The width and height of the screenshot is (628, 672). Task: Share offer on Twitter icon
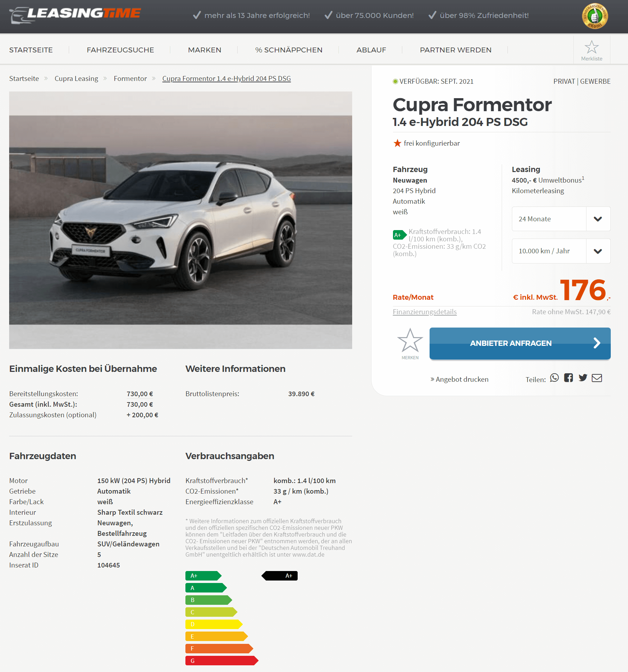583,378
